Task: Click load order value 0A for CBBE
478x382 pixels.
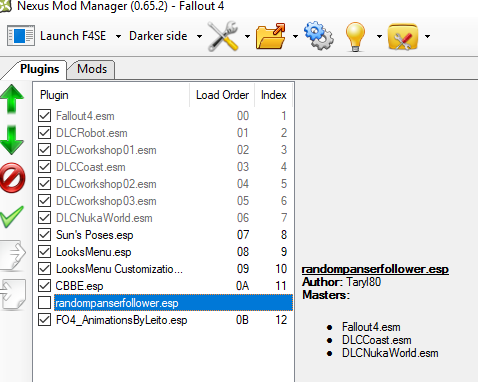Action: [242, 286]
